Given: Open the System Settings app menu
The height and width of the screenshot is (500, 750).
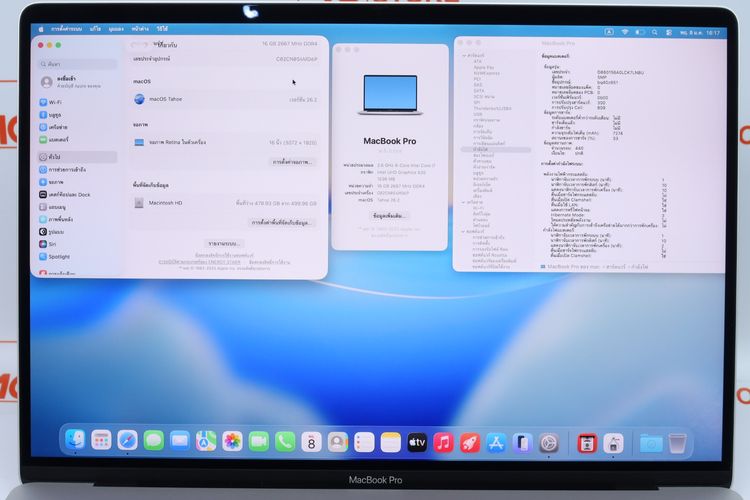Looking at the screenshot, I should tap(66, 29).
